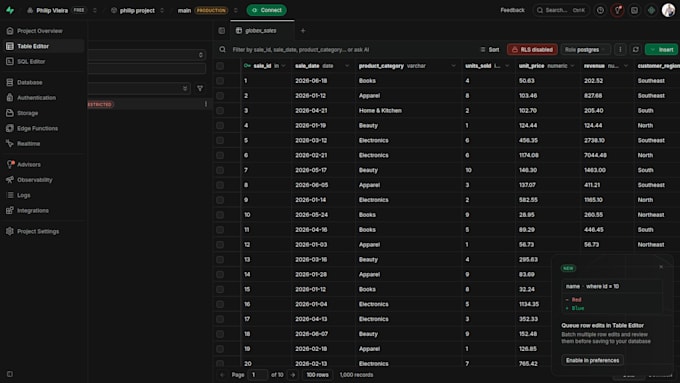Open the project switcher next to philip project
Viewport: 680px width, 383px height.
[162, 10]
